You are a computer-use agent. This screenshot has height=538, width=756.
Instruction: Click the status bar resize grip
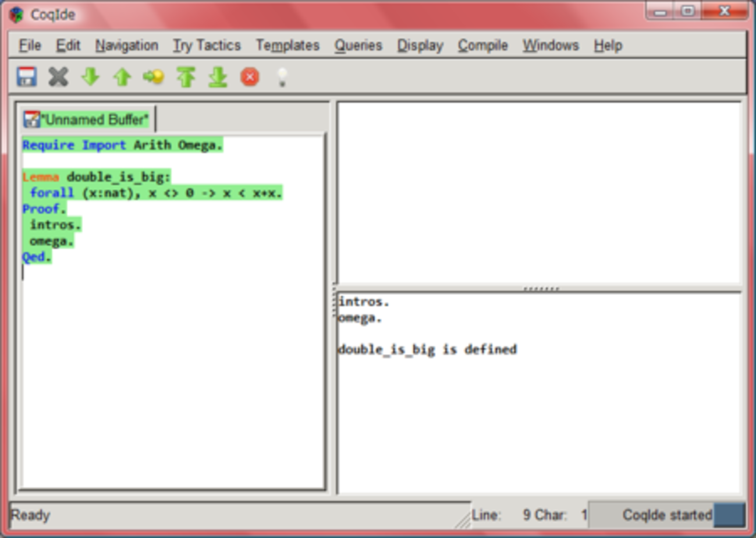pyautogui.click(x=463, y=520)
